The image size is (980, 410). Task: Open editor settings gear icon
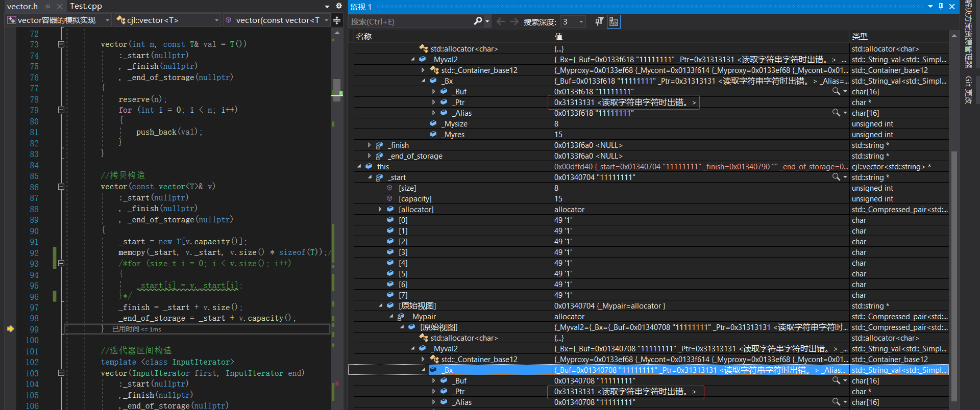339,6
